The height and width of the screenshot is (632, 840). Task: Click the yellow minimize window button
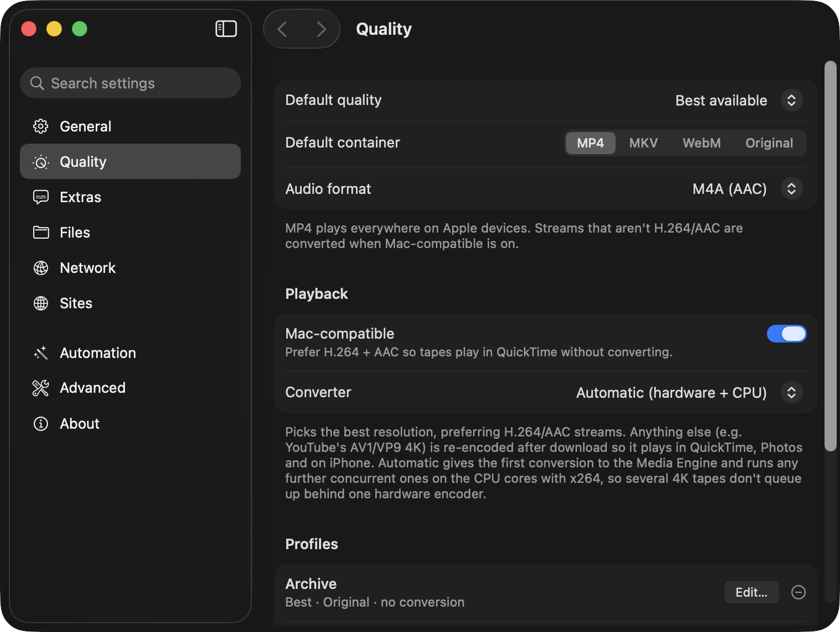[x=54, y=29]
